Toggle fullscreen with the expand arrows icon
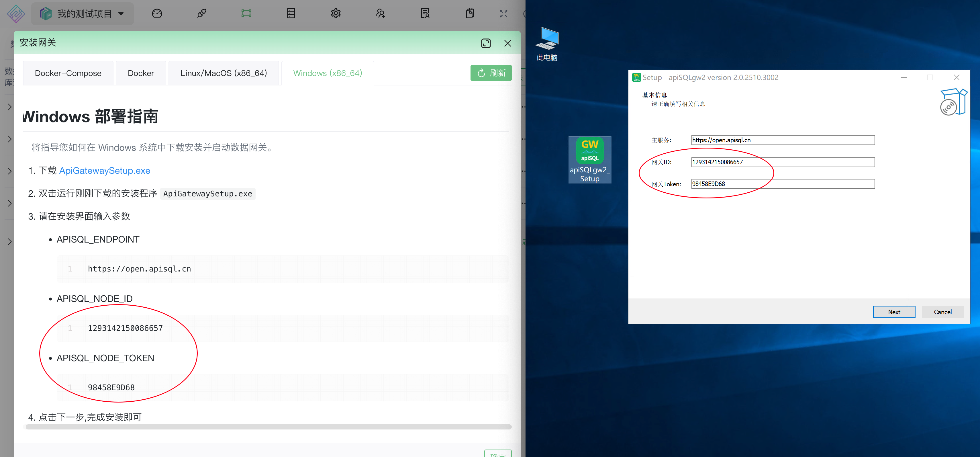 pos(504,14)
